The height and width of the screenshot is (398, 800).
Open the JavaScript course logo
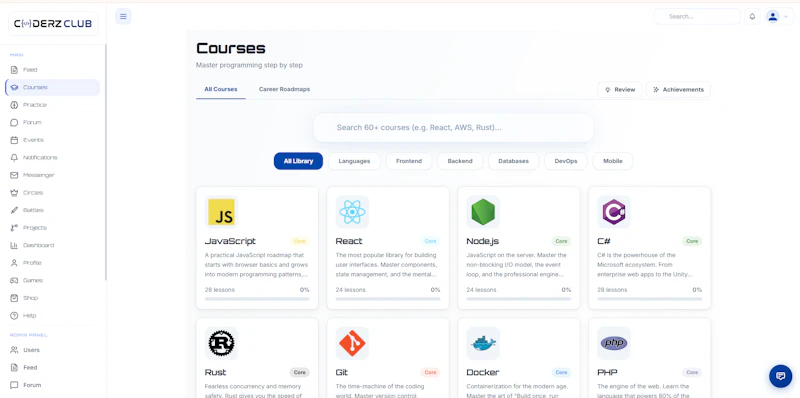coord(221,212)
